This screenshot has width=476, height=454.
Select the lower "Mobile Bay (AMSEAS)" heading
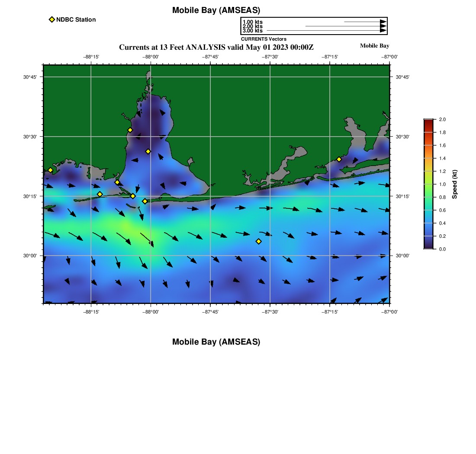[x=216, y=342]
